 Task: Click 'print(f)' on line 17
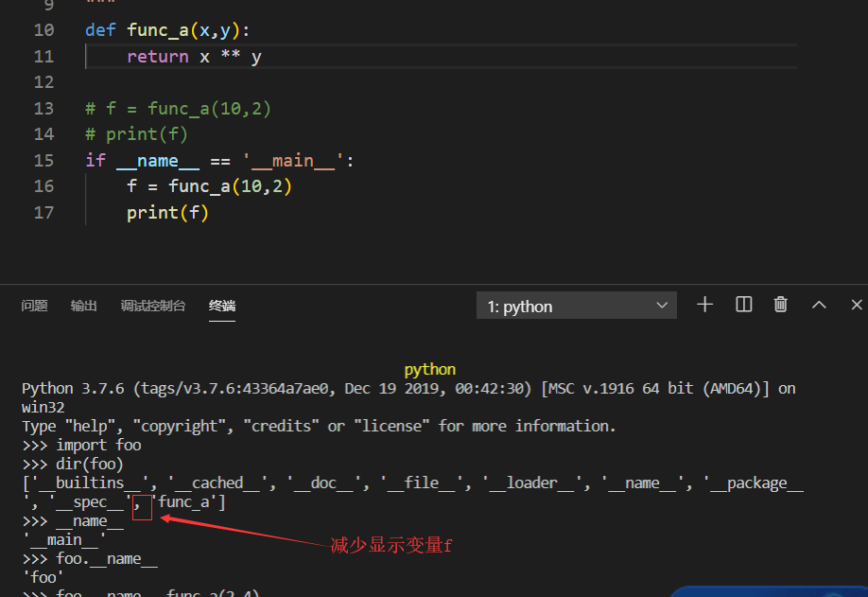(x=167, y=213)
